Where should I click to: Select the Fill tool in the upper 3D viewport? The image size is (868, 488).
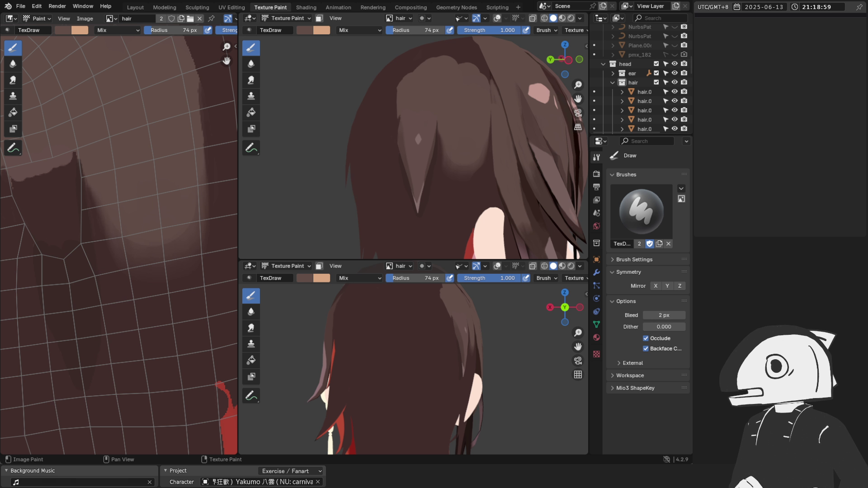(x=251, y=113)
